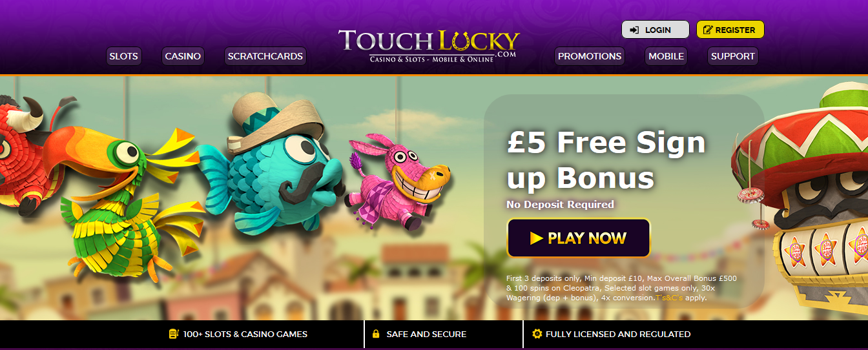Open the Slots menu
This screenshot has width=868, height=350.
pyautogui.click(x=123, y=56)
